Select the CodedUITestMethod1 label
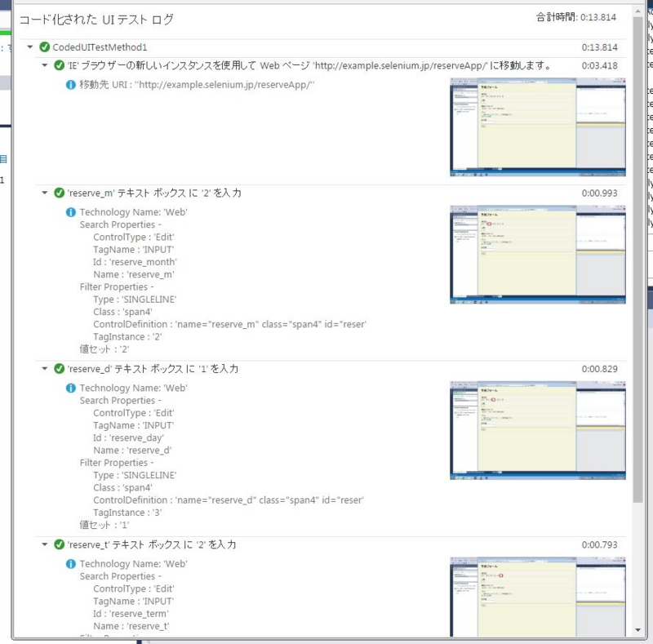The width and height of the screenshot is (653, 644). pyautogui.click(x=100, y=47)
